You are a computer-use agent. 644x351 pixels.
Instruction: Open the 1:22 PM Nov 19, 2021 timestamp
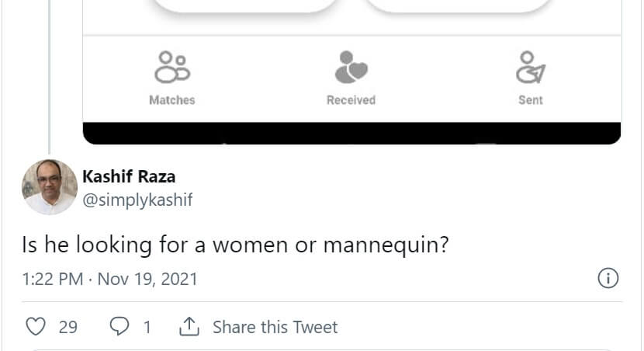point(109,279)
